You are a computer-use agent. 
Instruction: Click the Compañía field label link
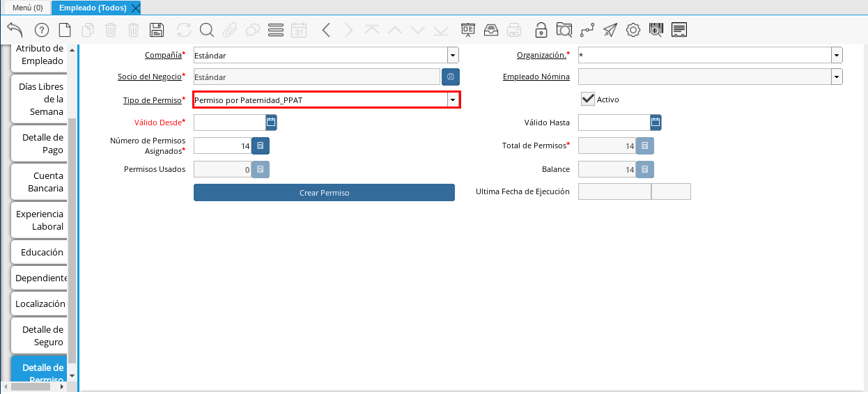163,55
